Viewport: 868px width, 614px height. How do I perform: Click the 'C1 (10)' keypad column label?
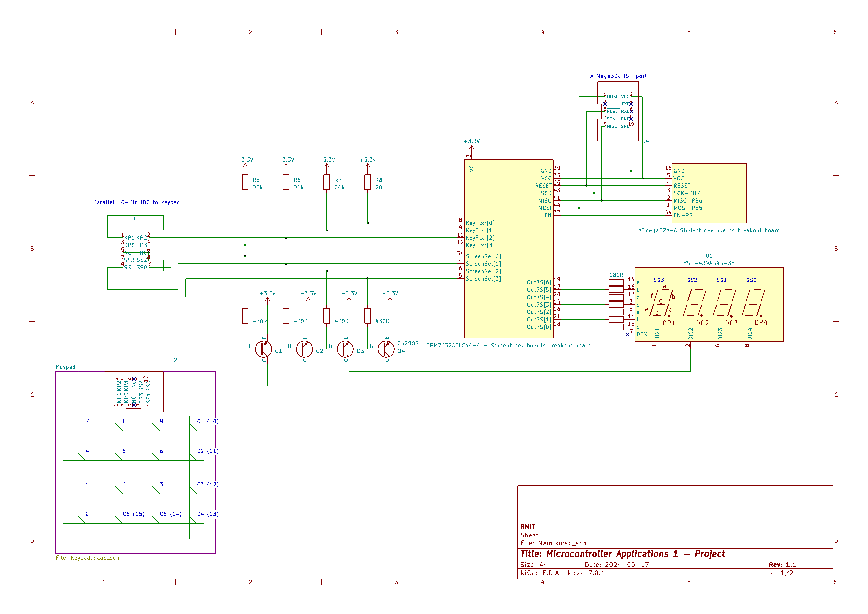[x=208, y=421]
